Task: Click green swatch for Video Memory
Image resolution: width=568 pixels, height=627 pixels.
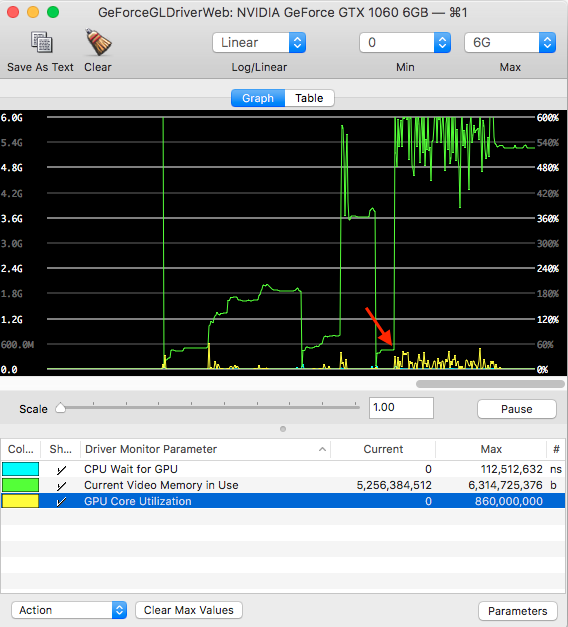Action: click(x=20, y=485)
